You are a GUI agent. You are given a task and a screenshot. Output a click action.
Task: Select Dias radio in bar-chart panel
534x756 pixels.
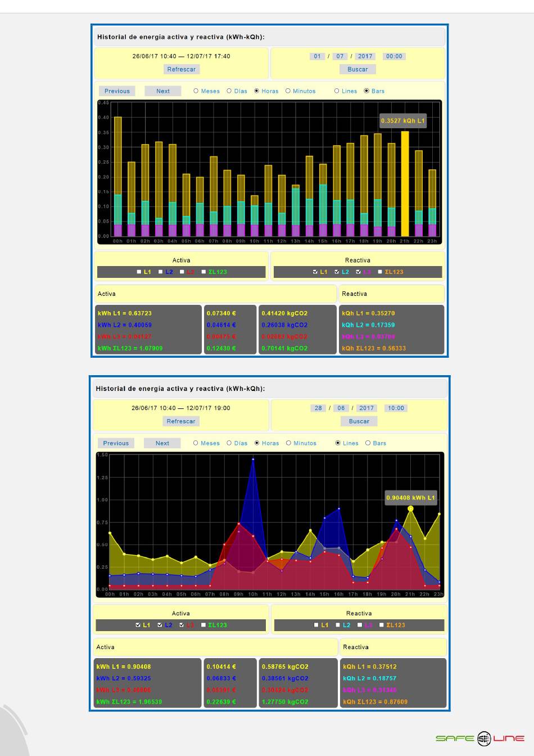229,91
